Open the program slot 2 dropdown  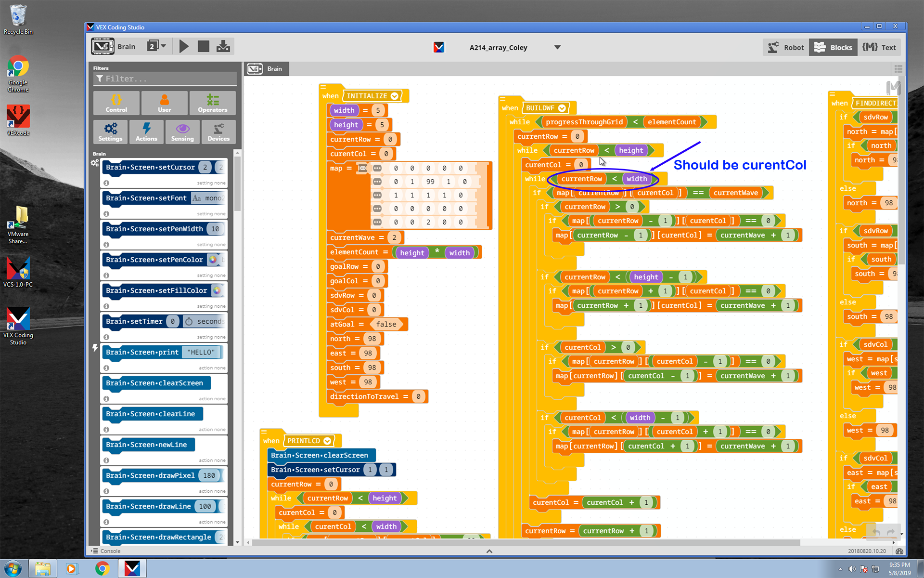(x=156, y=46)
